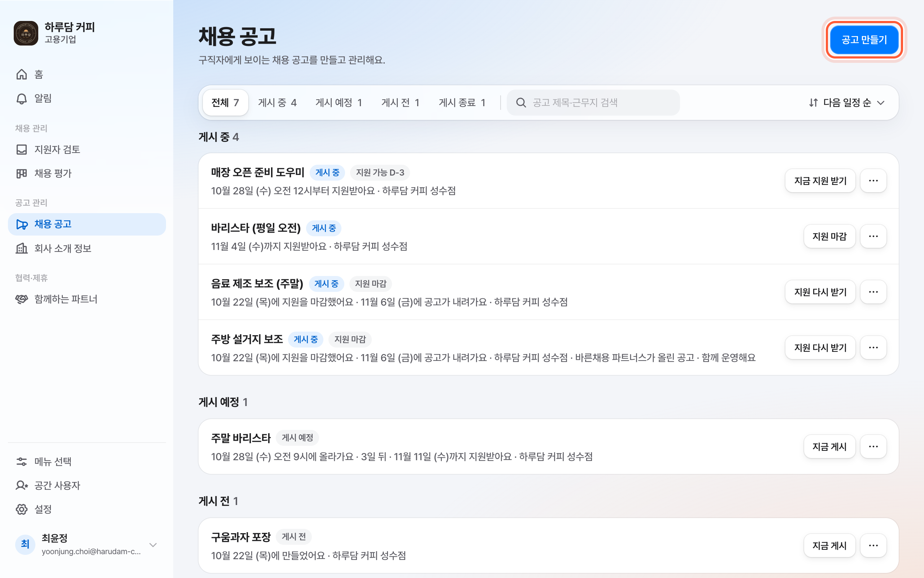Open 메뉴 선택 settings
Image resolution: width=924 pixels, height=578 pixels.
(x=87, y=461)
